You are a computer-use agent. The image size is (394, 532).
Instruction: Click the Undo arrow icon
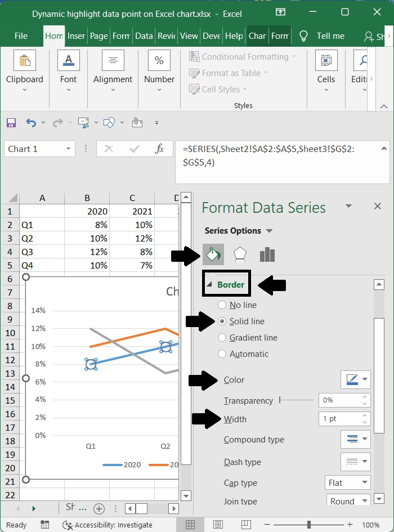point(31,122)
